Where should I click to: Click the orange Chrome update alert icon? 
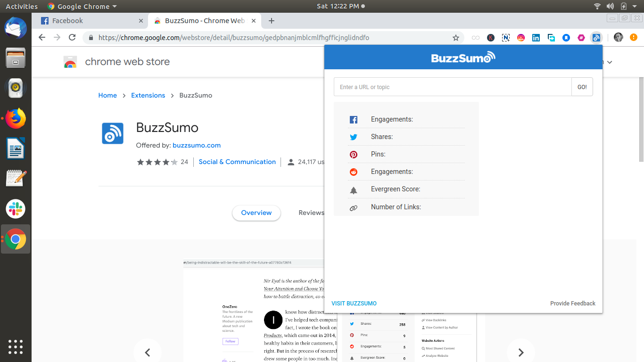(x=634, y=38)
